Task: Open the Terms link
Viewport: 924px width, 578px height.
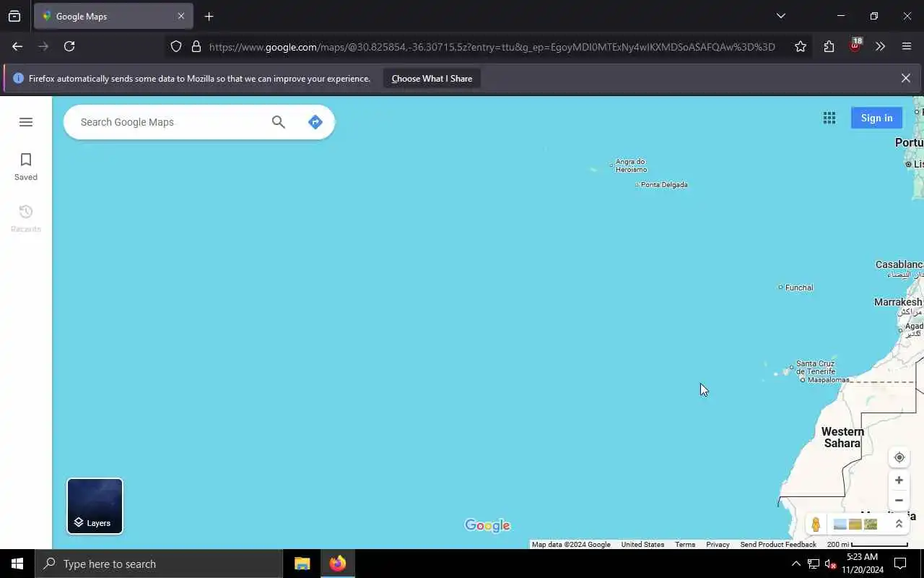Action: (x=685, y=545)
